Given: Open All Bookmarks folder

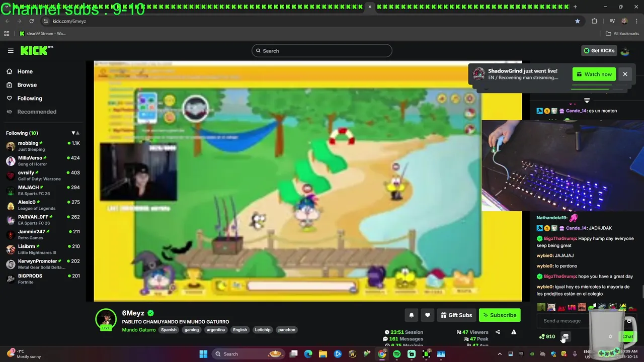Looking at the screenshot, I should click(622, 34).
